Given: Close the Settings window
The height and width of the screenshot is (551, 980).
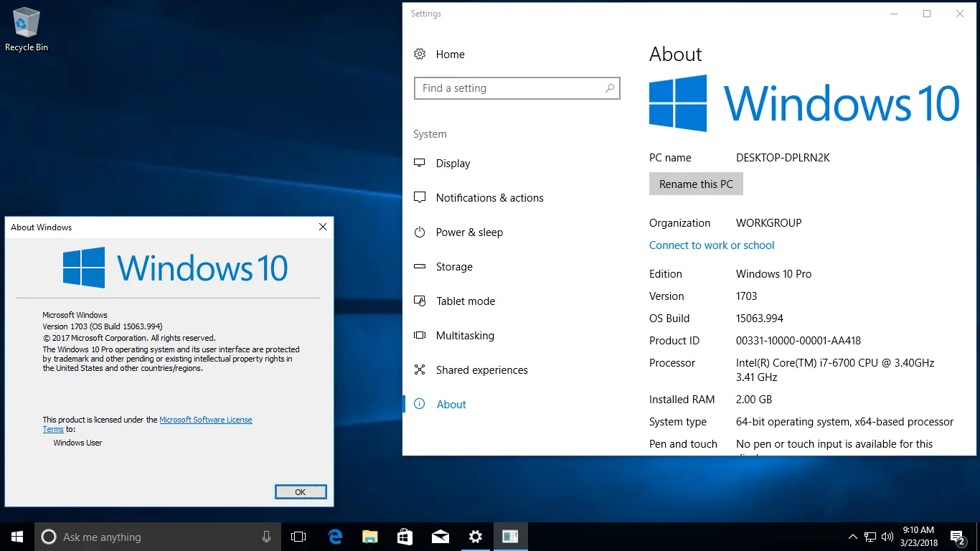Looking at the screenshot, I should click(x=960, y=14).
